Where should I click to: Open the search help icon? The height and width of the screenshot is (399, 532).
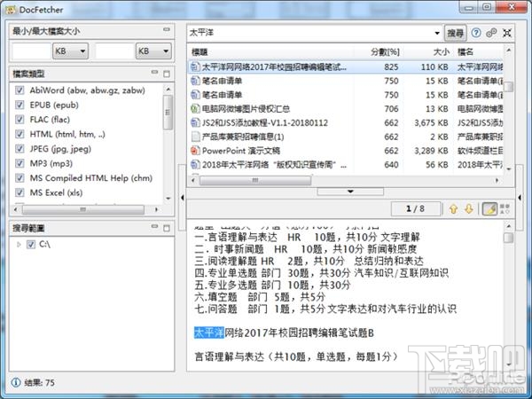(x=476, y=33)
